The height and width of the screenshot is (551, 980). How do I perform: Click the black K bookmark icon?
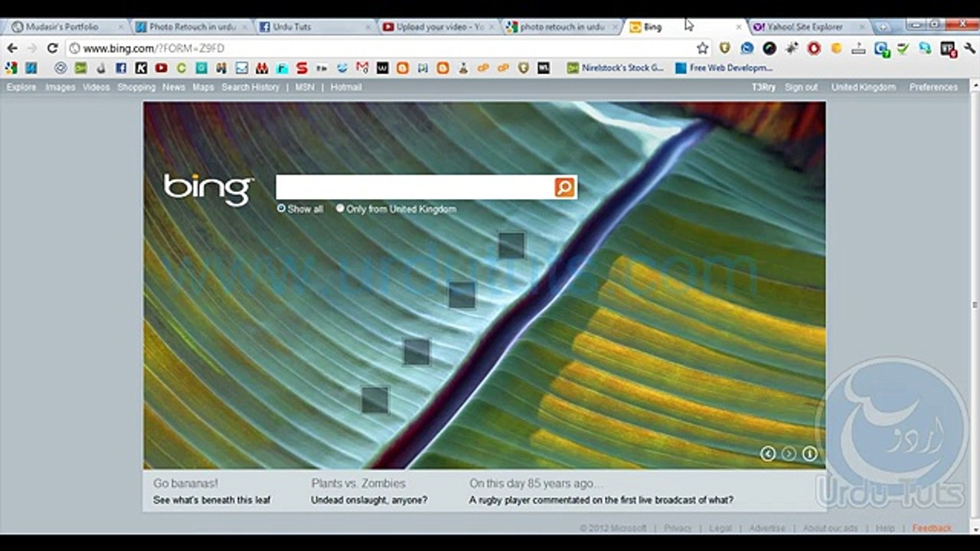point(141,68)
